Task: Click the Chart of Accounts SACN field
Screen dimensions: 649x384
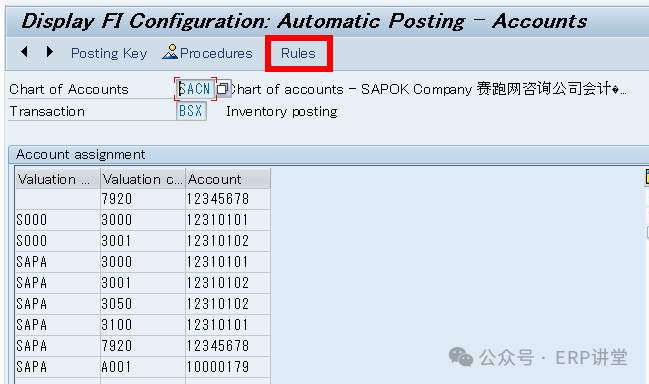Action: (195, 89)
